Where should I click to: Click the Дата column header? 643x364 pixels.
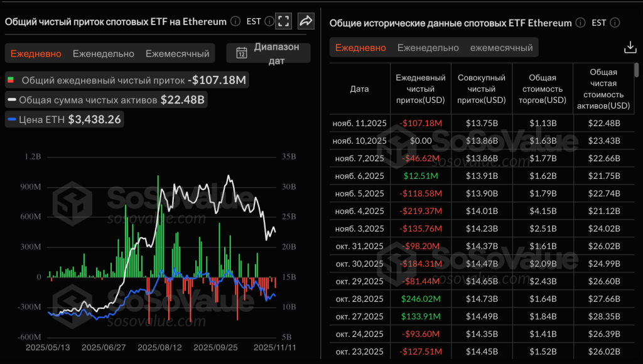(x=359, y=89)
